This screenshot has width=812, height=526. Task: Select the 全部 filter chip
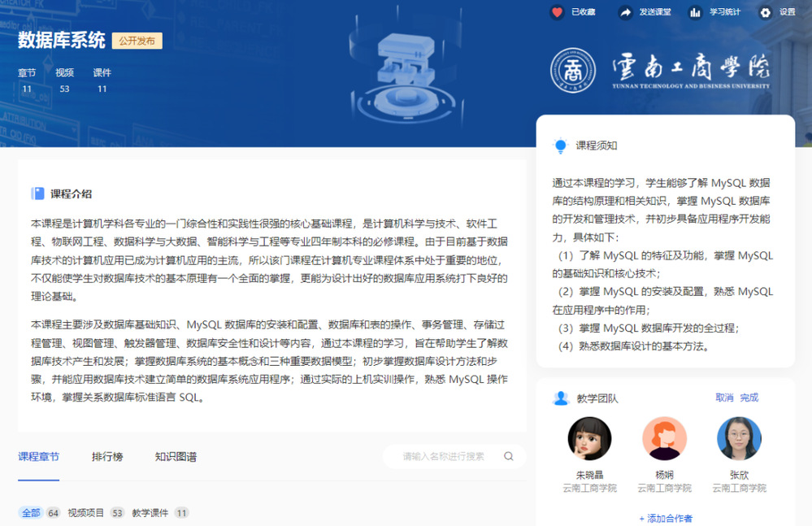pos(31,513)
